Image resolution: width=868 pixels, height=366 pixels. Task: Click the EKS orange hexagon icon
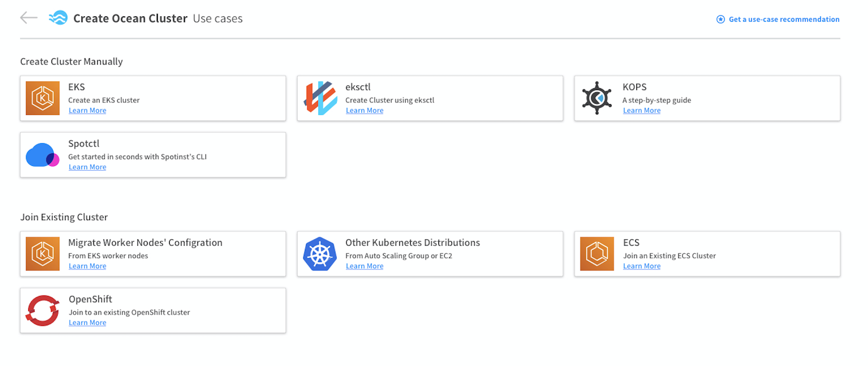point(43,98)
